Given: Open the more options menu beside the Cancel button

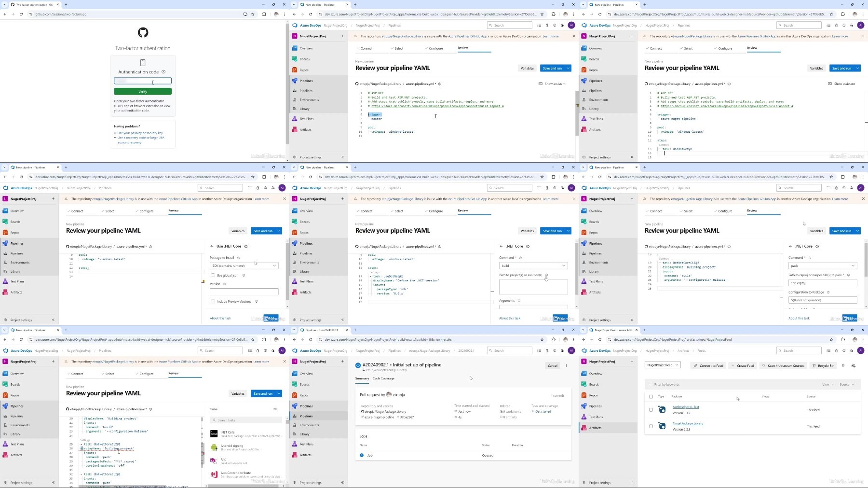Looking at the screenshot, I should point(567,365).
